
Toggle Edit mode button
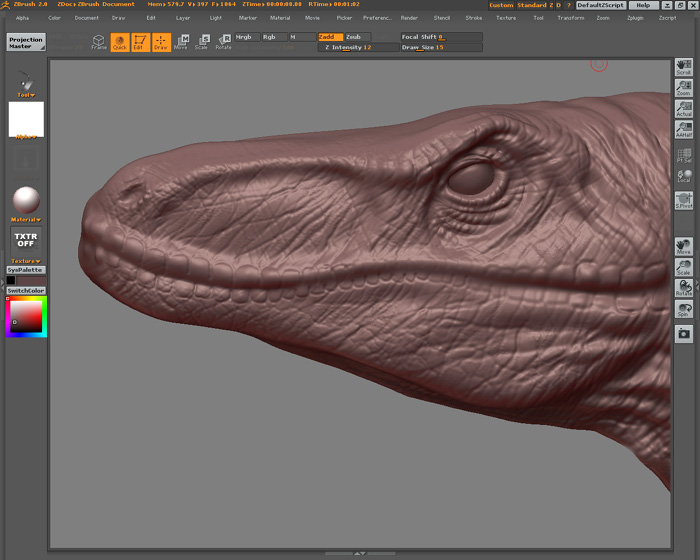pyautogui.click(x=140, y=42)
